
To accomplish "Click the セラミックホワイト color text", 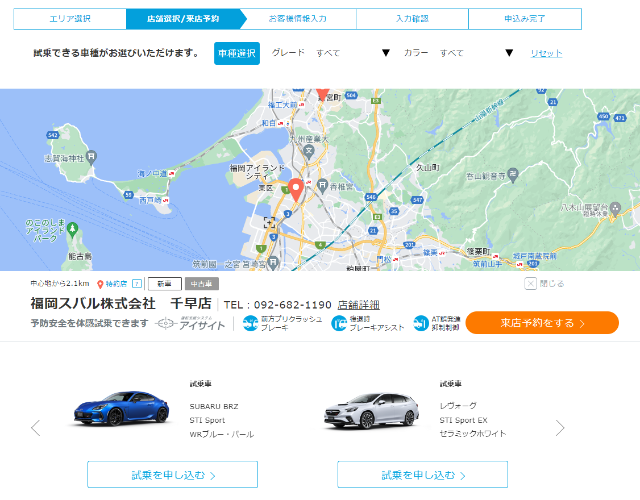I will [x=473, y=433].
